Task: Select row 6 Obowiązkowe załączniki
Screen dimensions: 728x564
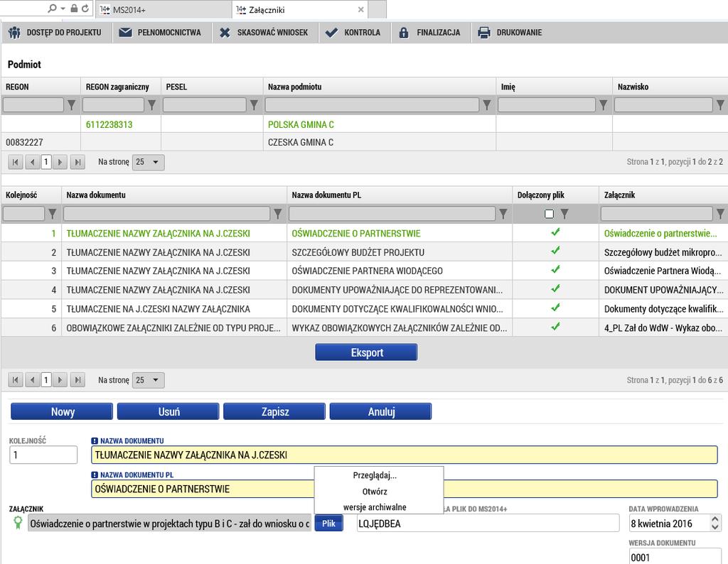Action: (365, 328)
